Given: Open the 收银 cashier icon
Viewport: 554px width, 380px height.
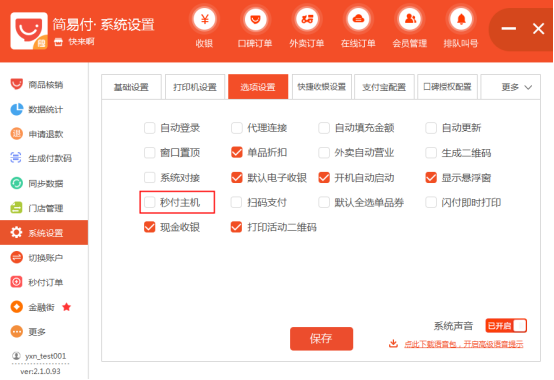Looking at the screenshot, I should point(205,19).
